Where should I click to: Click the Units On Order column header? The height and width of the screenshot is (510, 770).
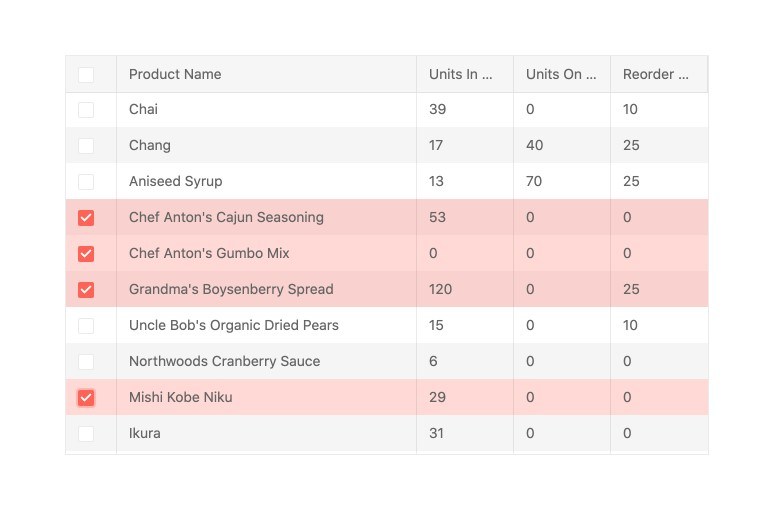560,74
